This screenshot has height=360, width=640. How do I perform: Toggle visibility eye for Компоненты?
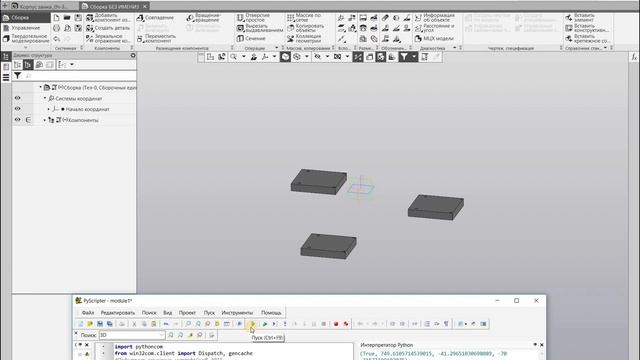point(18,120)
